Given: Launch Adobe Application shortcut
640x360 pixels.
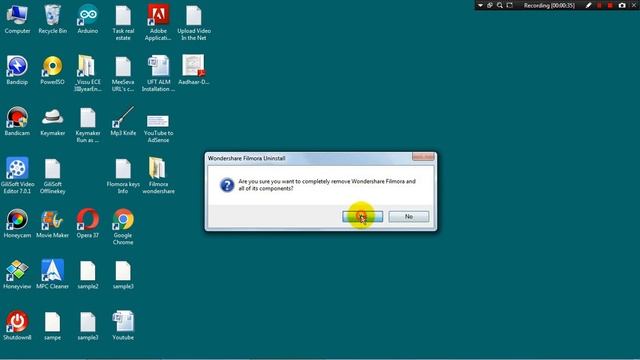Looking at the screenshot, I should (158, 23).
